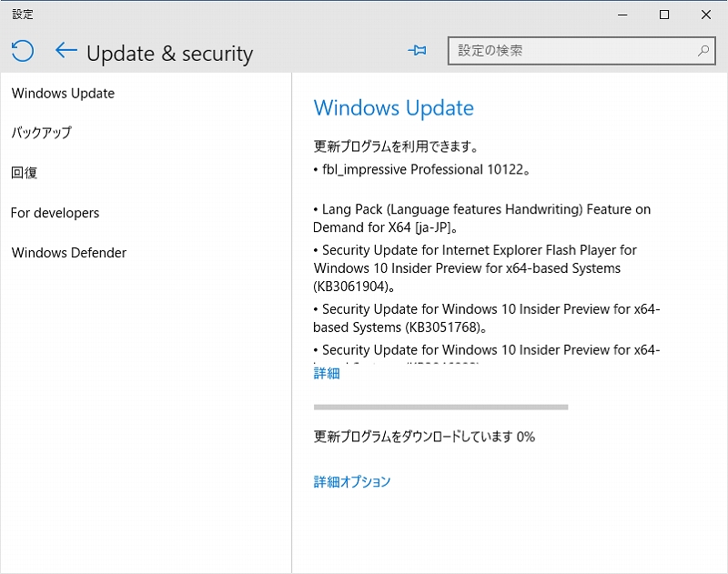Click the 更新プログラムを利用できます status text
The height and width of the screenshot is (574, 728).
click(x=396, y=146)
